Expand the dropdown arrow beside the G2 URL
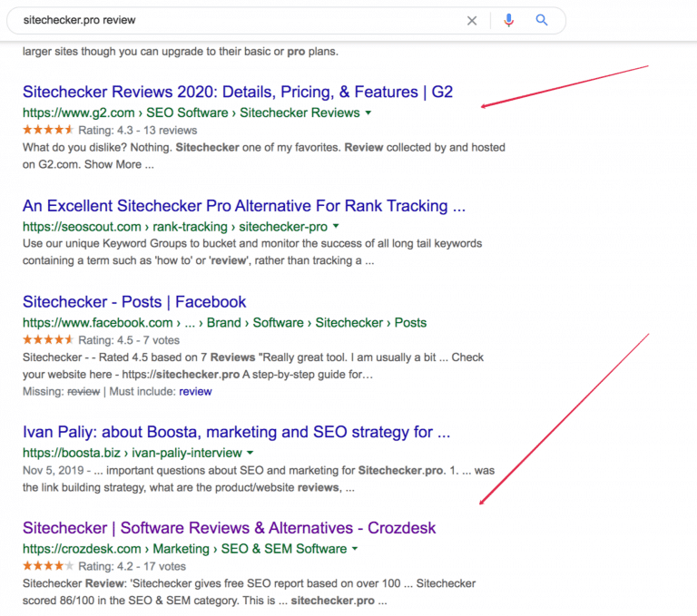Screen dimensions: 697x616 [368, 112]
